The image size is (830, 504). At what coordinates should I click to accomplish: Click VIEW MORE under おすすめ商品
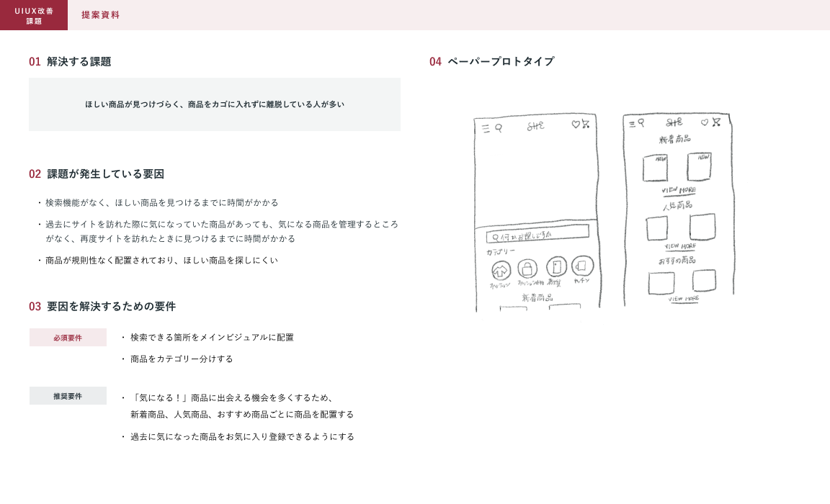[x=683, y=300]
